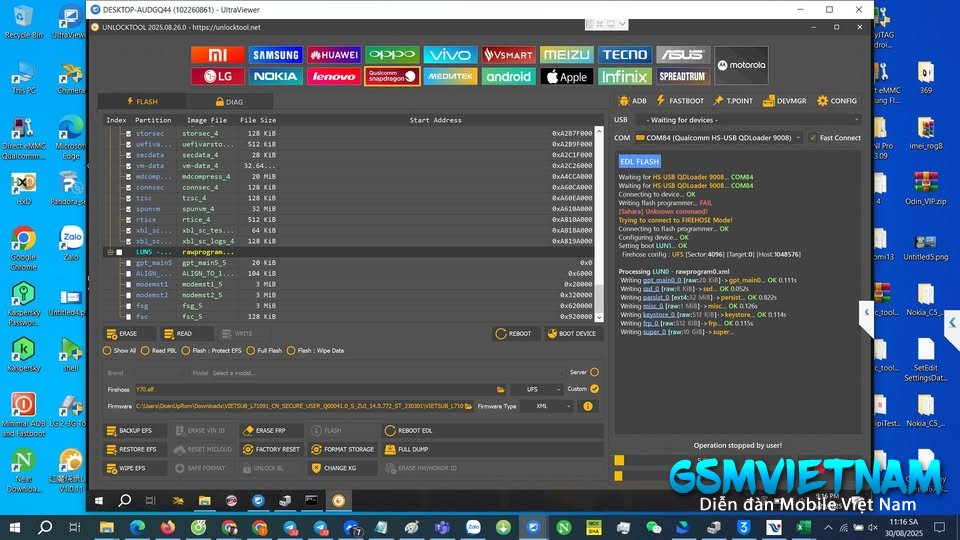Click the firmware type info icon
This screenshot has height=540, width=960.
[588, 406]
